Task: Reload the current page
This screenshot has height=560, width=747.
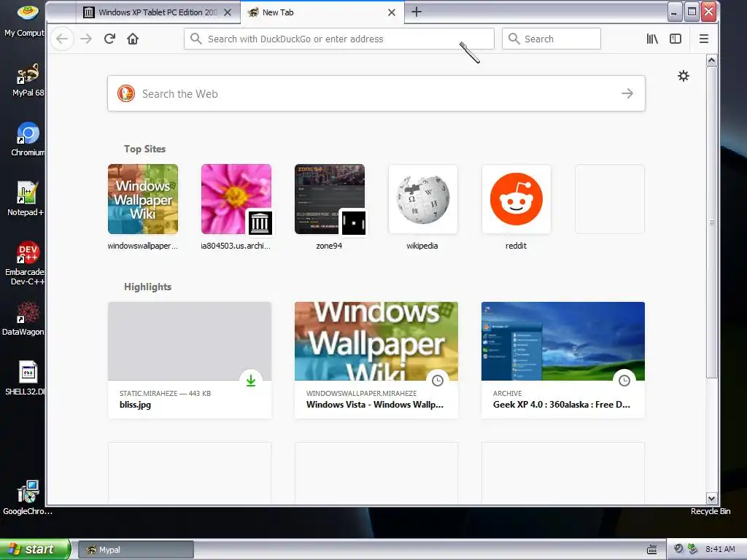Action: [109, 39]
